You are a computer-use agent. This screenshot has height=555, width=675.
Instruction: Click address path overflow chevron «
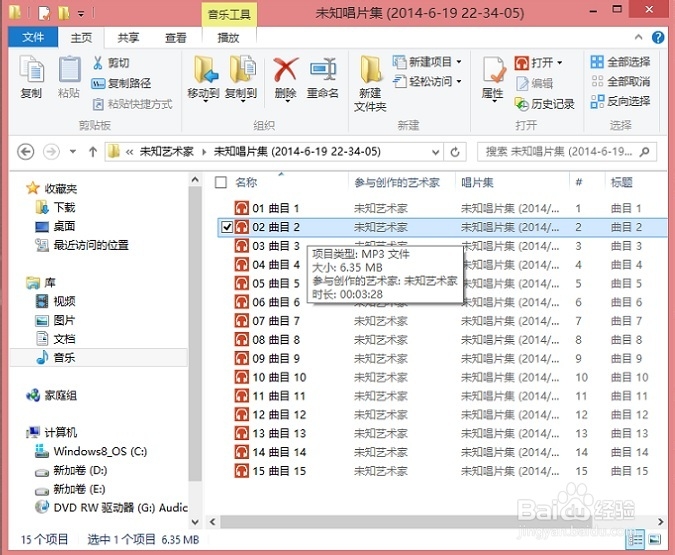[129, 152]
